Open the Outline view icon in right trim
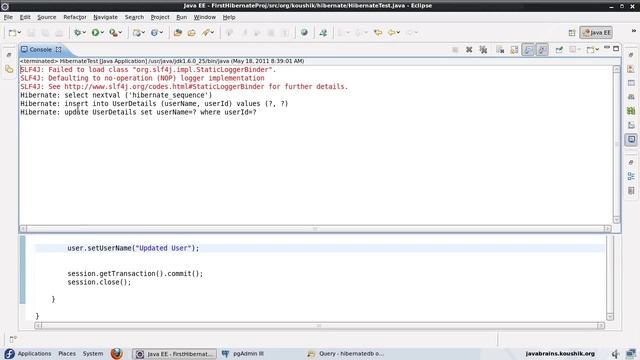The width and height of the screenshot is (640, 360). coord(631,176)
